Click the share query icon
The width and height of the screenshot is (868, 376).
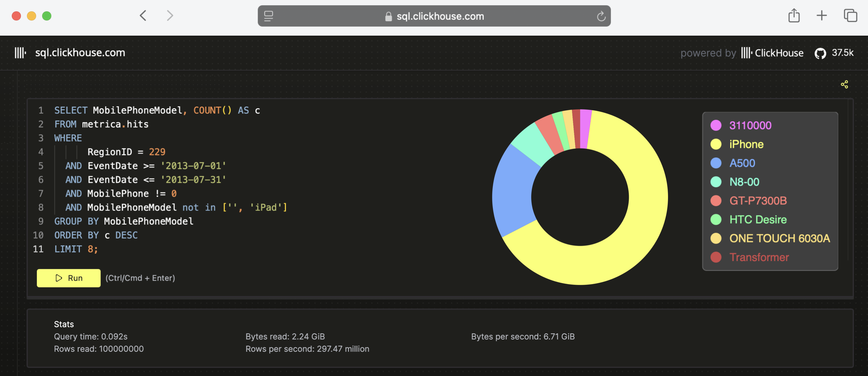pyautogui.click(x=844, y=84)
